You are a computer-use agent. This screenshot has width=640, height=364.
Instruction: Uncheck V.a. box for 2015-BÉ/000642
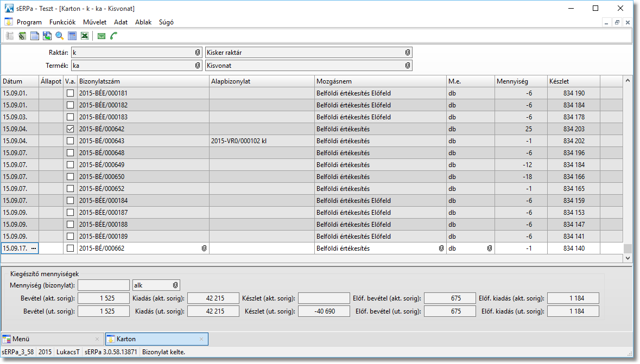(70, 129)
